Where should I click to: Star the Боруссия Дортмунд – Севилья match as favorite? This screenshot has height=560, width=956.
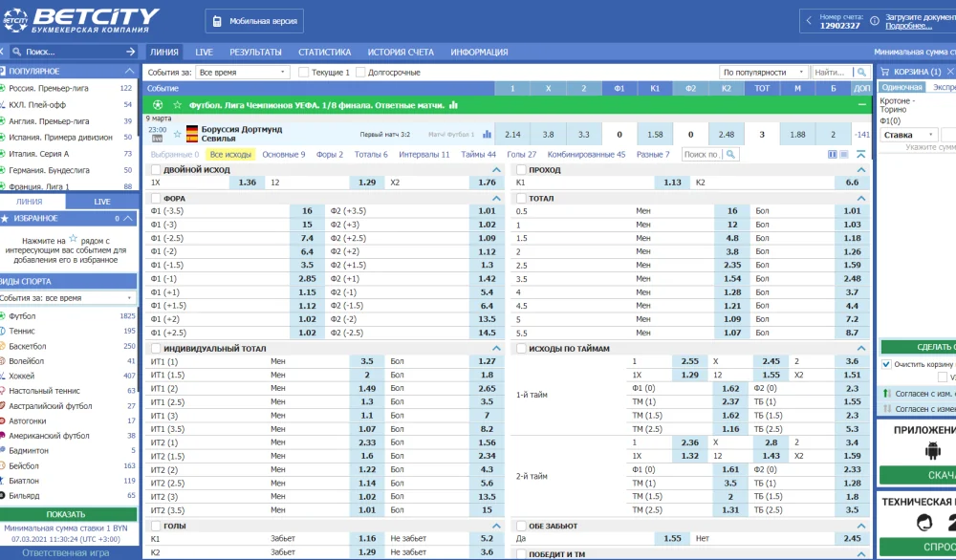pos(177,134)
